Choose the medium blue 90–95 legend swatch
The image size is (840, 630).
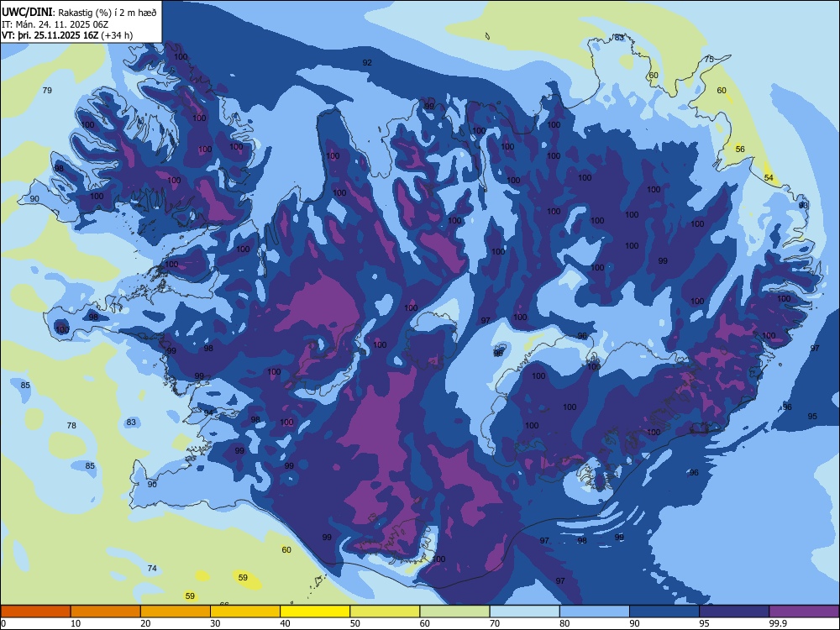[x=664, y=612]
